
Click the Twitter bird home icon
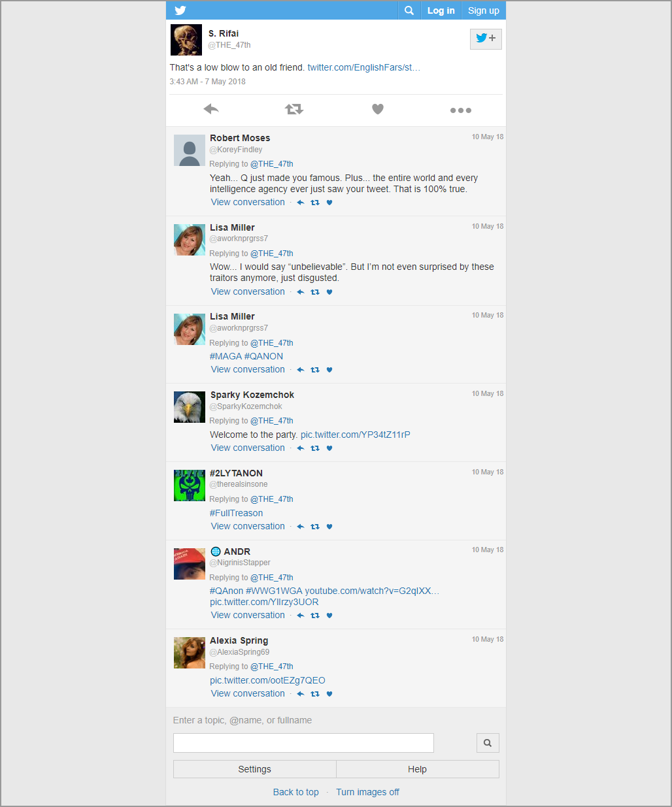tap(180, 10)
